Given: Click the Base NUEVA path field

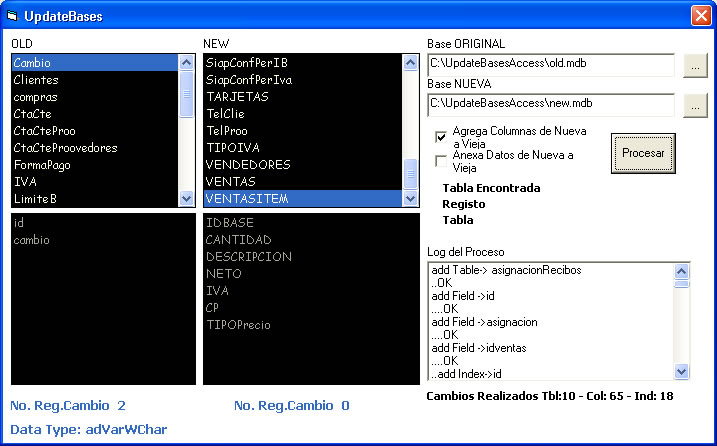Looking at the screenshot, I should pyautogui.click(x=551, y=104).
